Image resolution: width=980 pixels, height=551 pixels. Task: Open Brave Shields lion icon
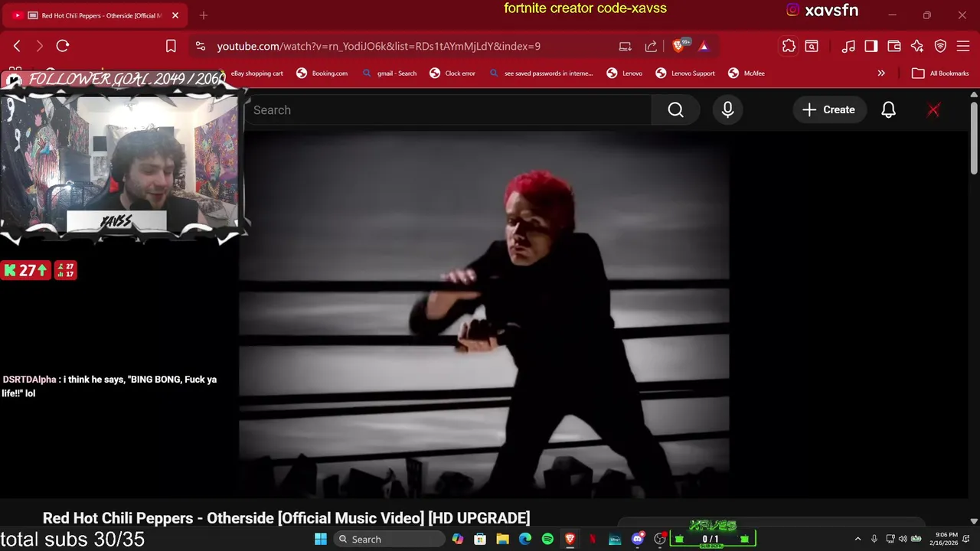coord(678,46)
